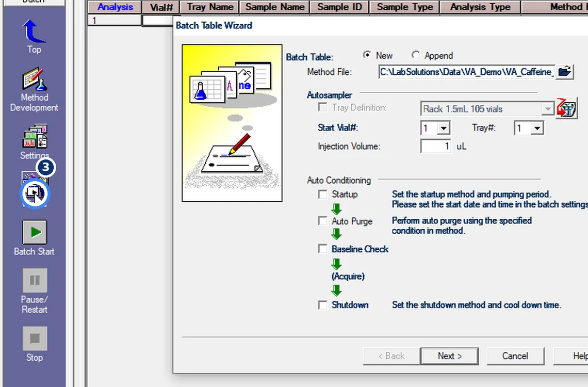Click the Analysis Type column header
588x387 pixels.
point(480,7)
